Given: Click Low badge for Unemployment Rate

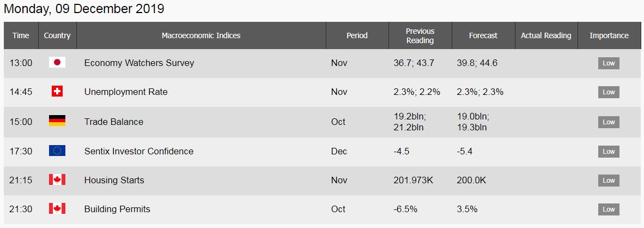Looking at the screenshot, I should 609,92.
